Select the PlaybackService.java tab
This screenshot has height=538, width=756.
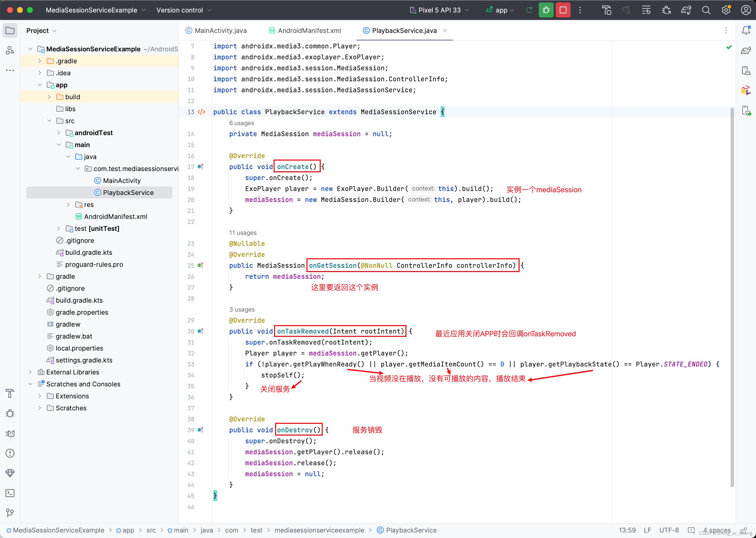tap(403, 30)
